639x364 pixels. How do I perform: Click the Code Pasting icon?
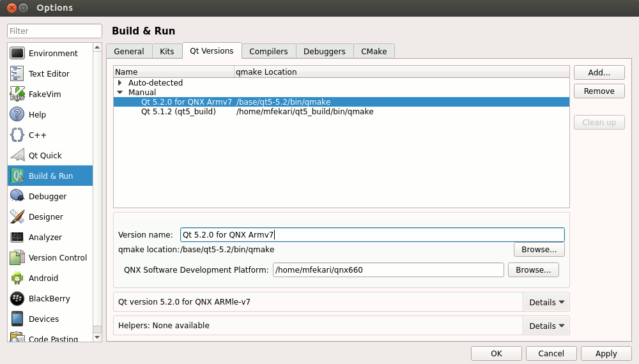click(x=17, y=337)
